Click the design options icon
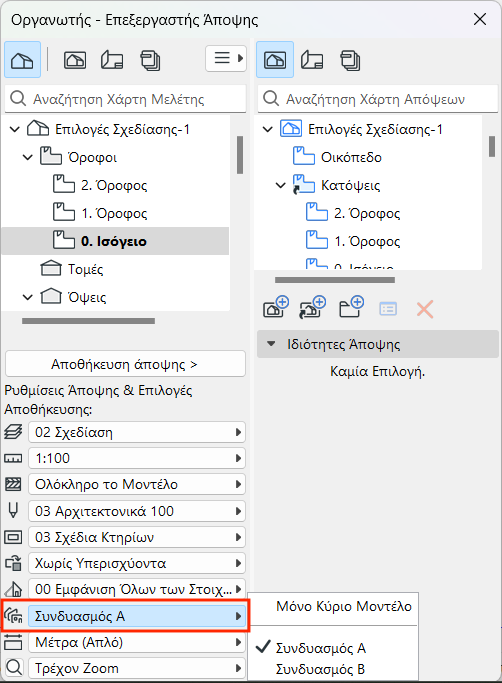 tap(13, 616)
